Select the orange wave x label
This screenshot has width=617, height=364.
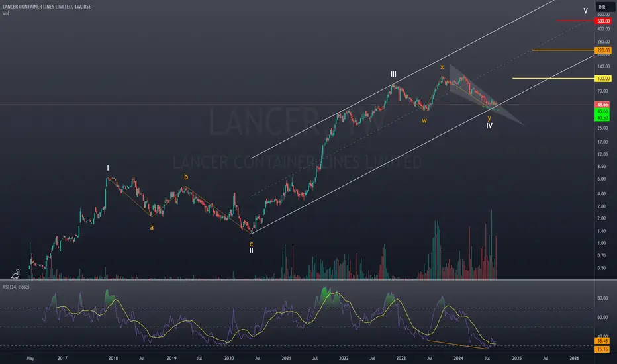442,68
